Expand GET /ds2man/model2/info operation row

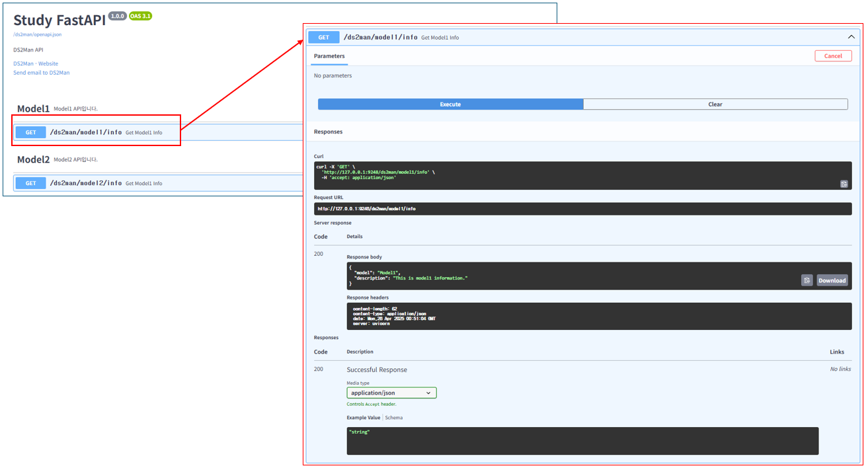157,183
